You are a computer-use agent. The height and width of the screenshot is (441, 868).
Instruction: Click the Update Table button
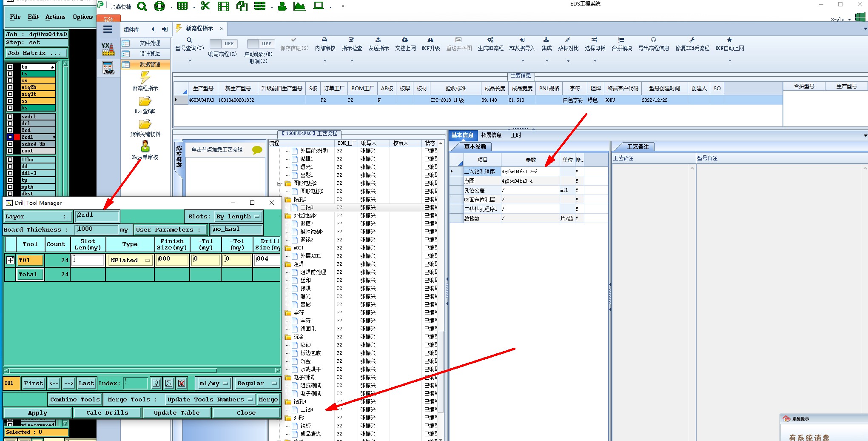pos(176,412)
